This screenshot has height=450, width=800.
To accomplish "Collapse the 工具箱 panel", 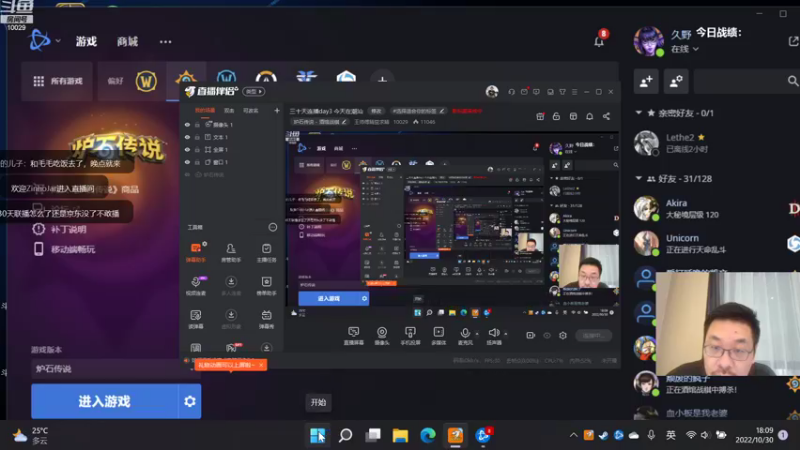I will point(273,227).
